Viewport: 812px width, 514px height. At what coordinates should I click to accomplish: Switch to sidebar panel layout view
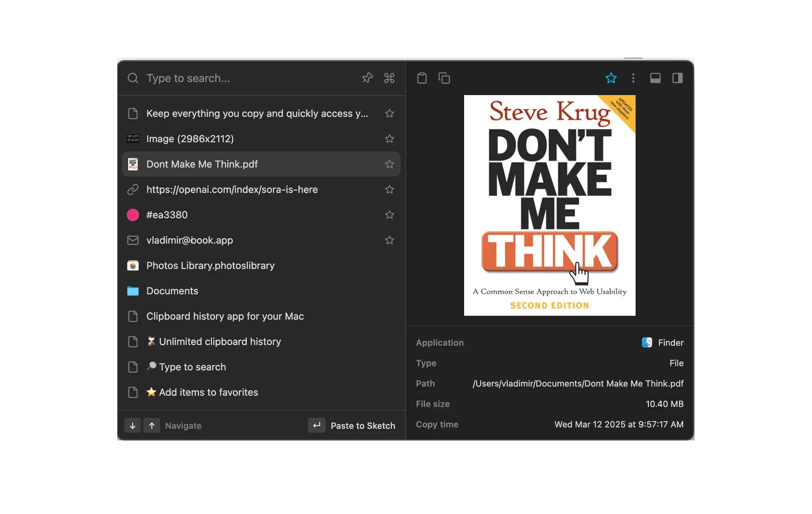coord(678,78)
